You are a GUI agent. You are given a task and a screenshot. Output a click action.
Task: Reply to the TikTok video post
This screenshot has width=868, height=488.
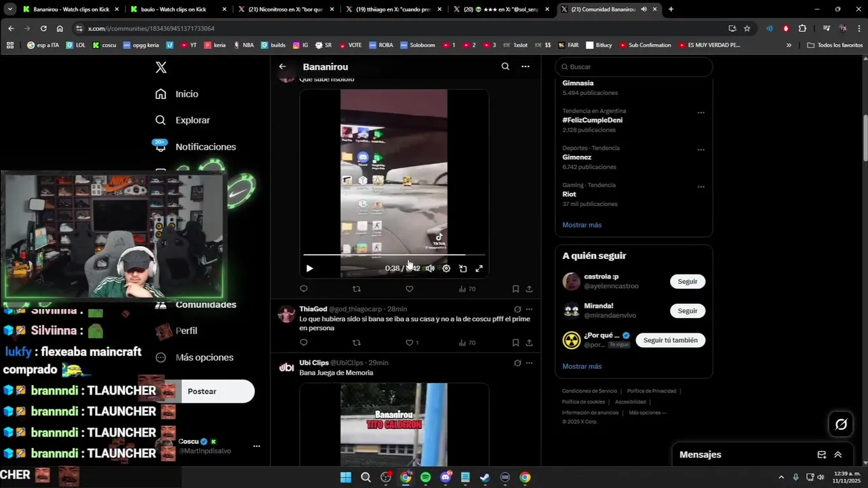click(304, 289)
